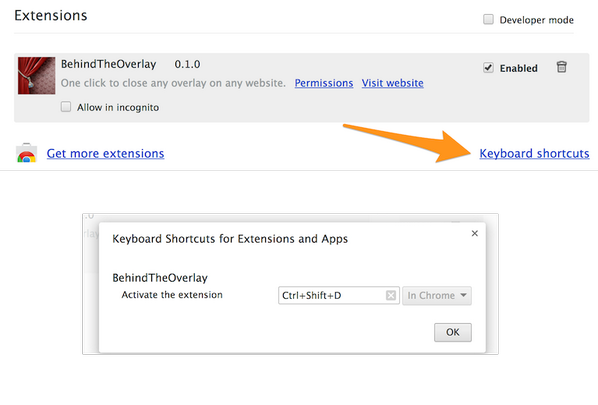
Task: Tick the Allow in incognito checkbox
Action: (66, 107)
